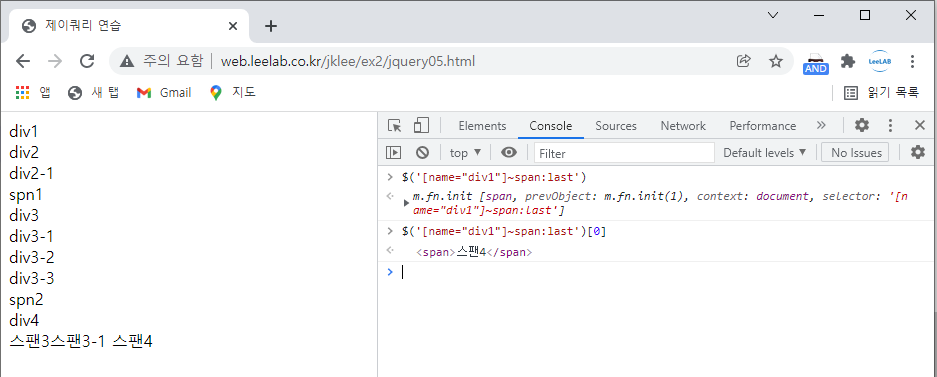The width and height of the screenshot is (937, 377).
Task: Open DevTools settings gear
Action: pyautogui.click(x=862, y=125)
